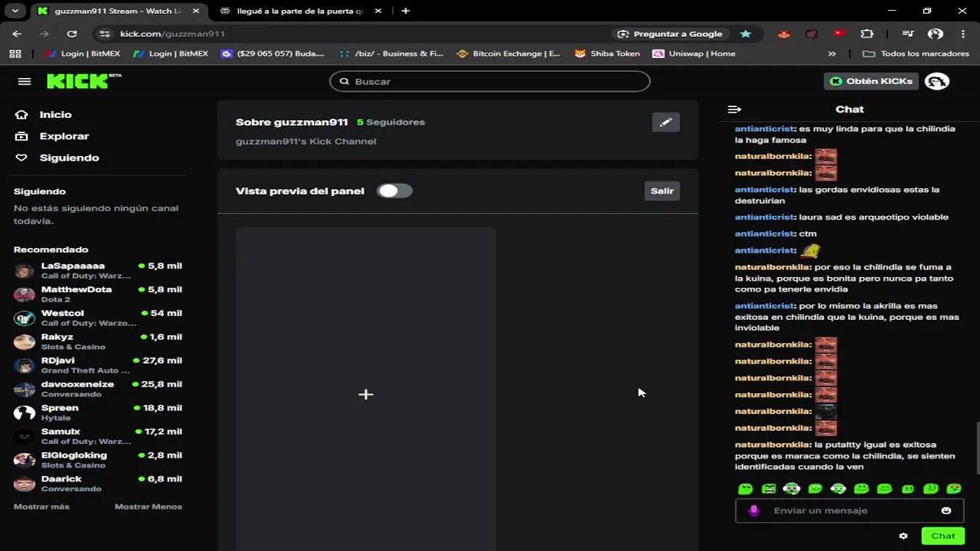Pick the last green emote with red eyes
The width and height of the screenshot is (980, 551).
954,488
